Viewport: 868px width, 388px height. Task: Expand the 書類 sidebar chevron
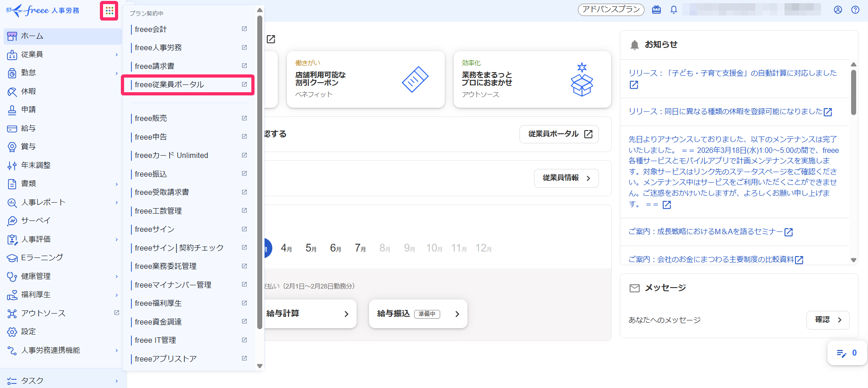point(117,184)
